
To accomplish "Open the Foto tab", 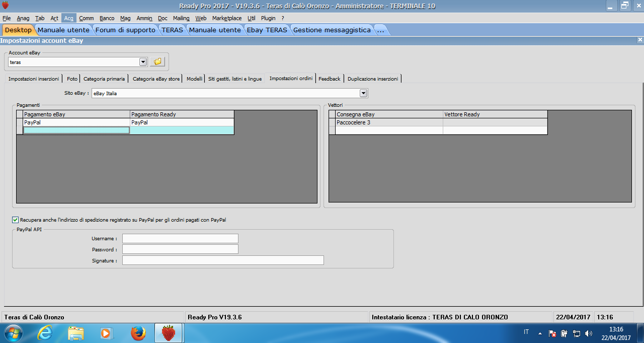I will 72,79.
